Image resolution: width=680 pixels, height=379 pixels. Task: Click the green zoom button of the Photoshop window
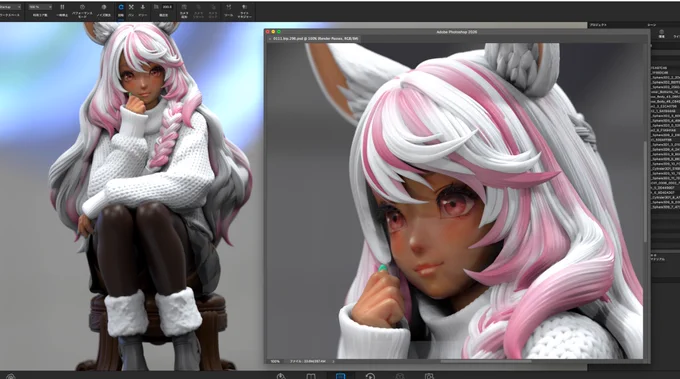pos(279,32)
